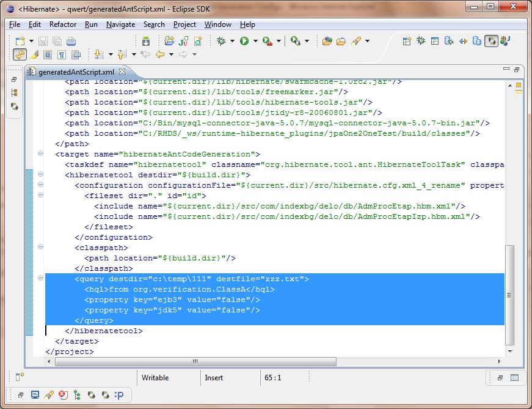Click the Open Perspective icon
The image size is (532, 409).
(407, 41)
